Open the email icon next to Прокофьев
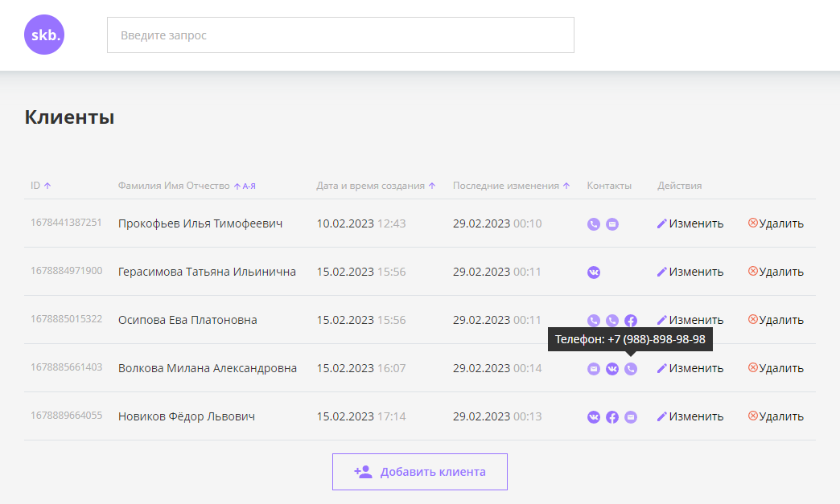Screen dimensions: 840x504 [611, 224]
